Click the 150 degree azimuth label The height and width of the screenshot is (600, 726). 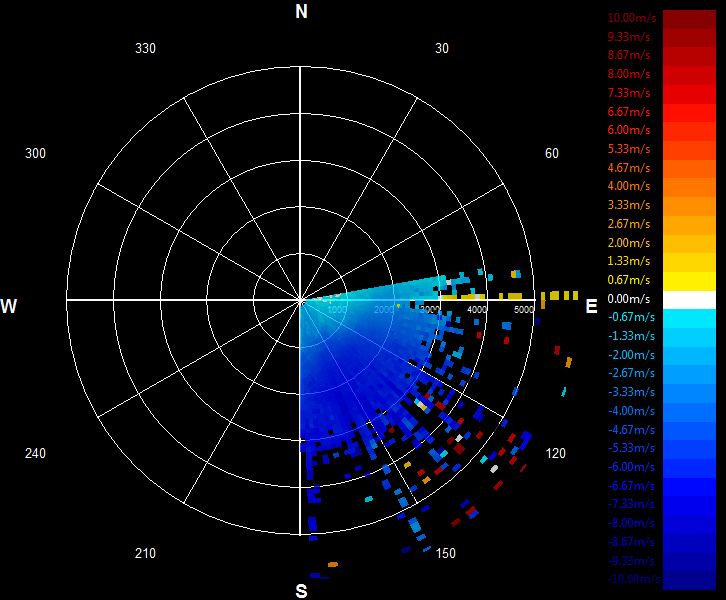tap(445, 553)
